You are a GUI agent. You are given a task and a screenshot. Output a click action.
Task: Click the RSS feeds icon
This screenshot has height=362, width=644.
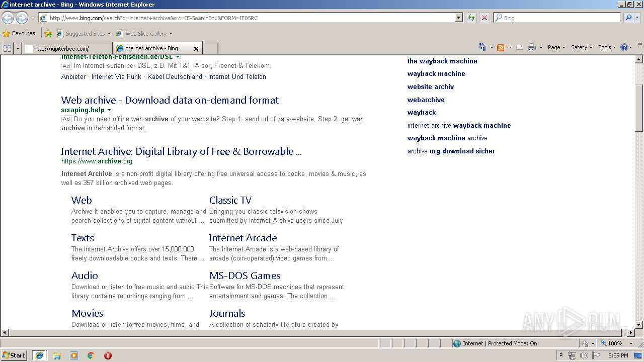501,47
